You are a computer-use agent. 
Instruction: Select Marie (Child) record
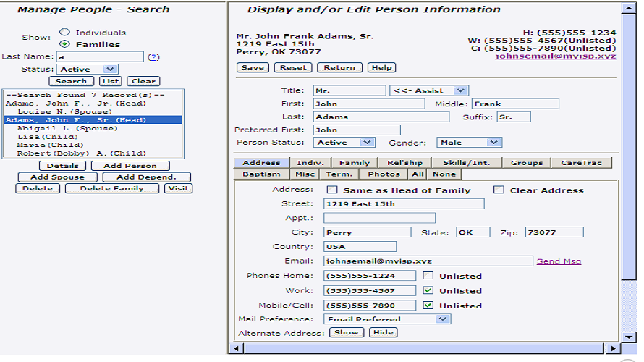click(93, 145)
